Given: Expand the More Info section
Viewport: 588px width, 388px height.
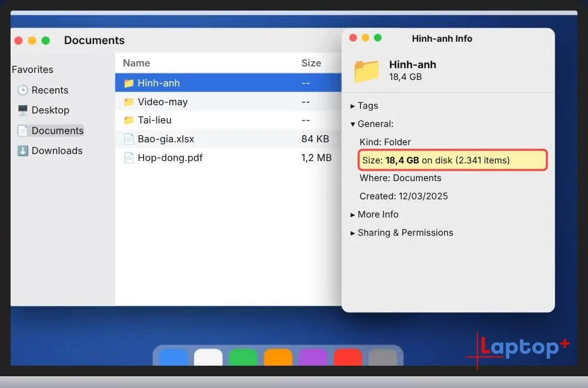Looking at the screenshot, I should [x=352, y=215].
